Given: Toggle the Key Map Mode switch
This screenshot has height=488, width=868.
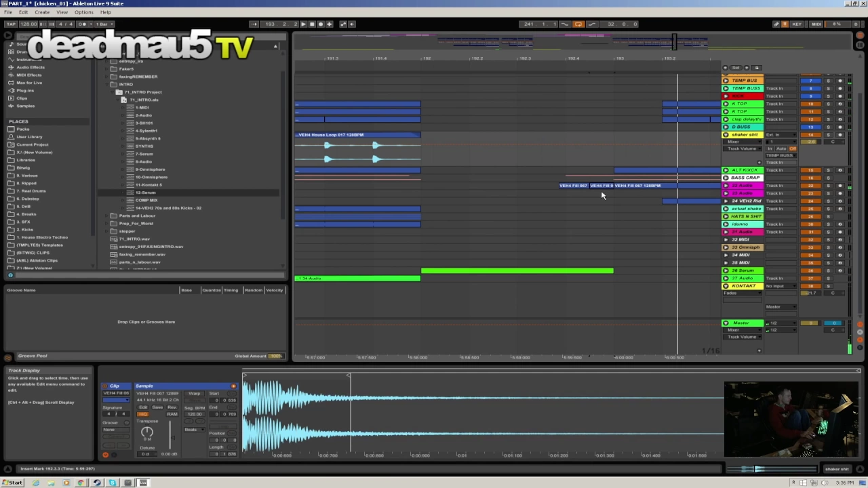Looking at the screenshot, I should [x=796, y=24].
